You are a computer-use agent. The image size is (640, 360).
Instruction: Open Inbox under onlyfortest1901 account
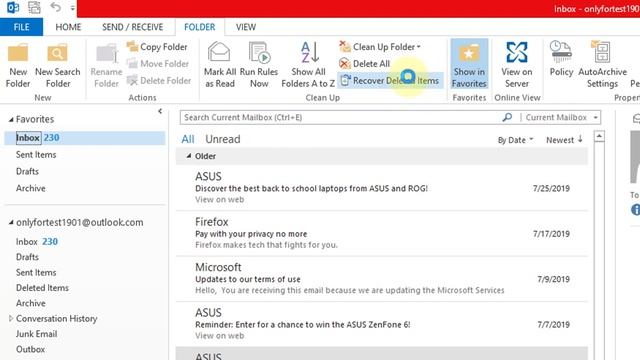point(37,242)
